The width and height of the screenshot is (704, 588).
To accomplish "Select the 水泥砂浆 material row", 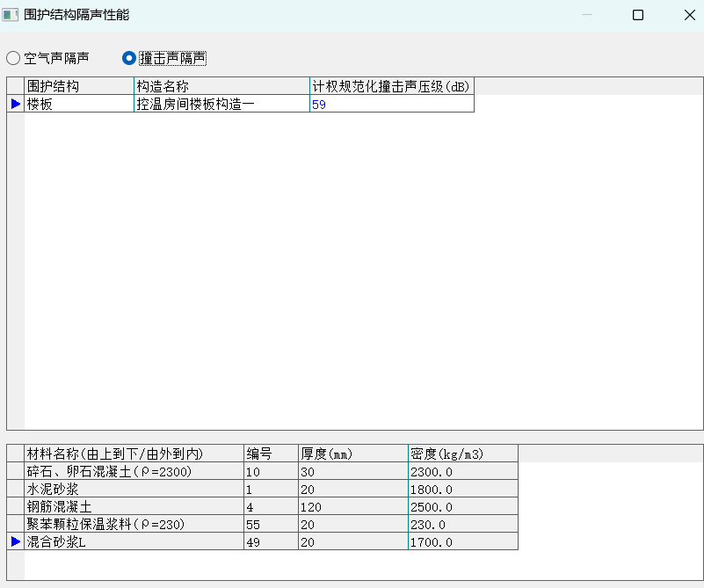I will click(134, 489).
